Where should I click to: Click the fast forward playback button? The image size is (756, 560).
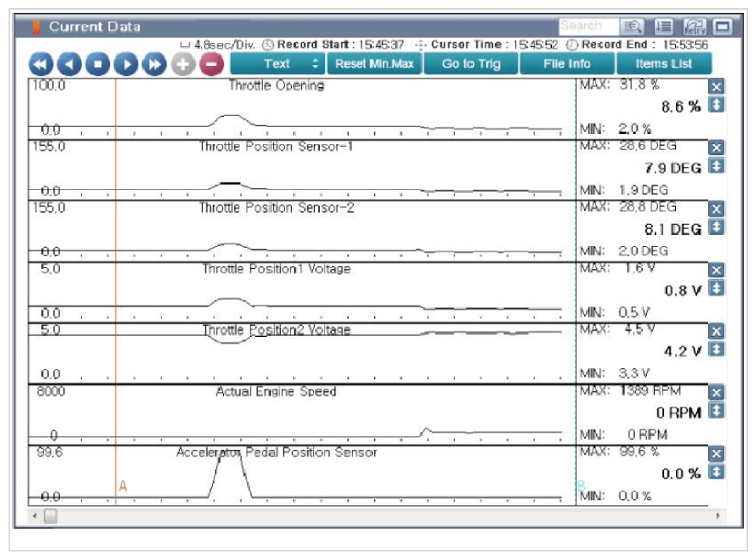(x=154, y=64)
